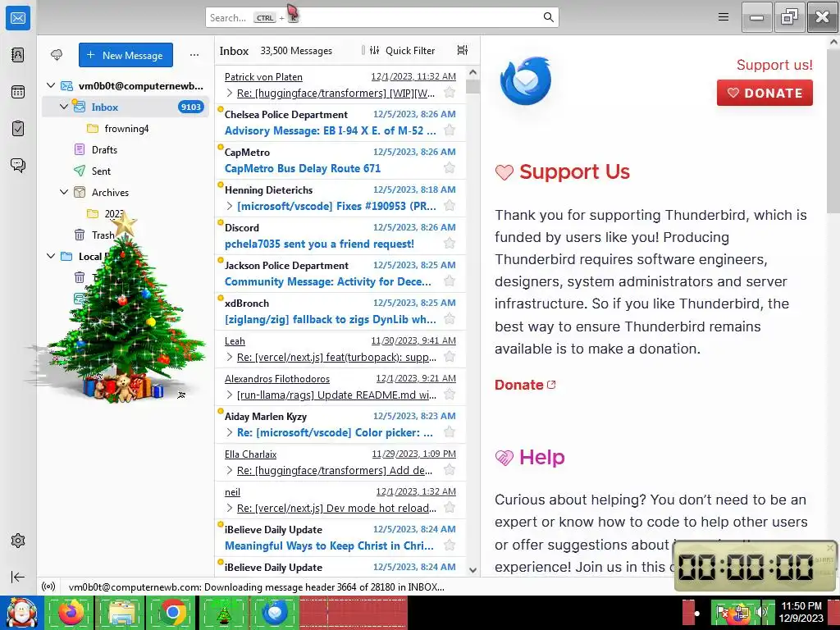Star the Henning Dieterichs message
This screenshot has width=840, height=630.
coord(450,206)
